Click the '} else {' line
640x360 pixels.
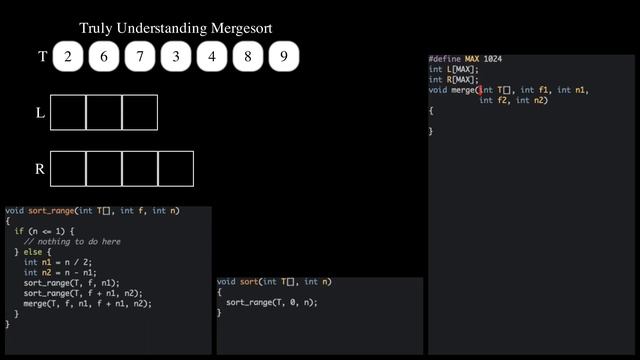(x=33, y=252)
